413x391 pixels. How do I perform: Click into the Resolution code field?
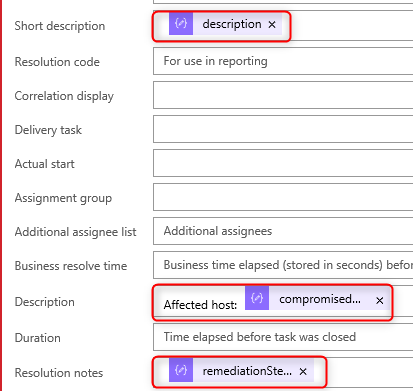coord(283,61)
